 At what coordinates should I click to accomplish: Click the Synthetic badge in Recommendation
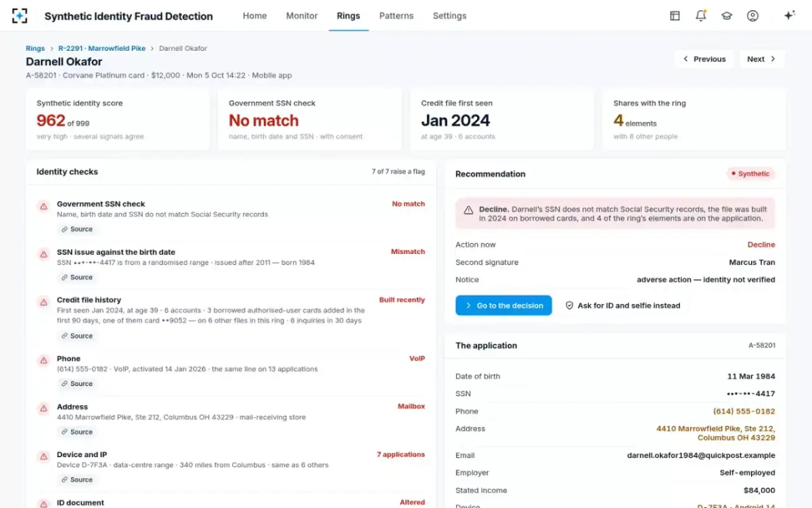(750, 174)
